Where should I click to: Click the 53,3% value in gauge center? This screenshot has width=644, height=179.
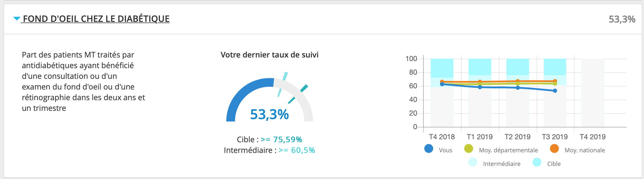tap(269, 114)
